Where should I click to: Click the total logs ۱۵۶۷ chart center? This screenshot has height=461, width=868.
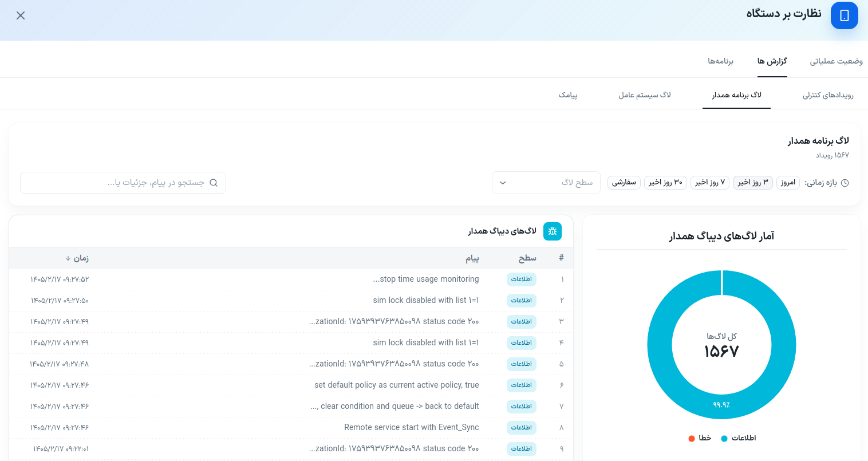[x=721, y=351]
